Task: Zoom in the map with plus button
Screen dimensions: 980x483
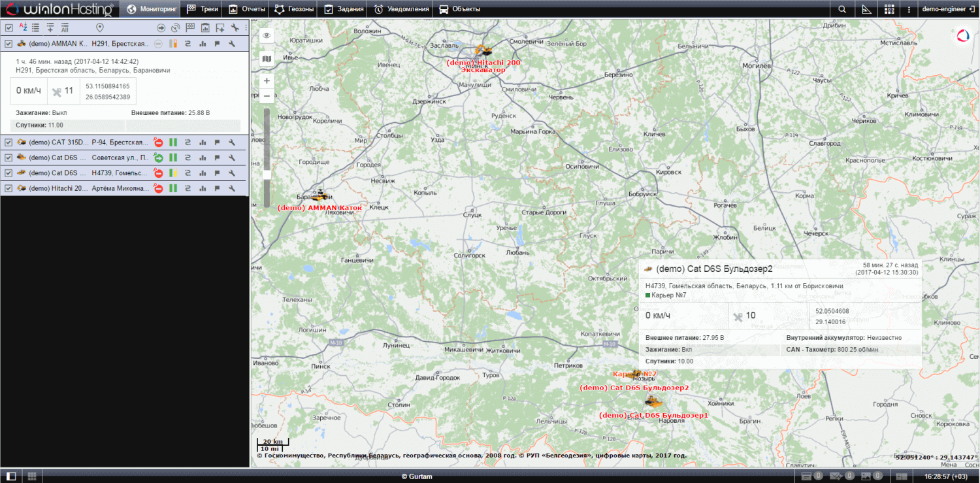Action: point(267,80)
